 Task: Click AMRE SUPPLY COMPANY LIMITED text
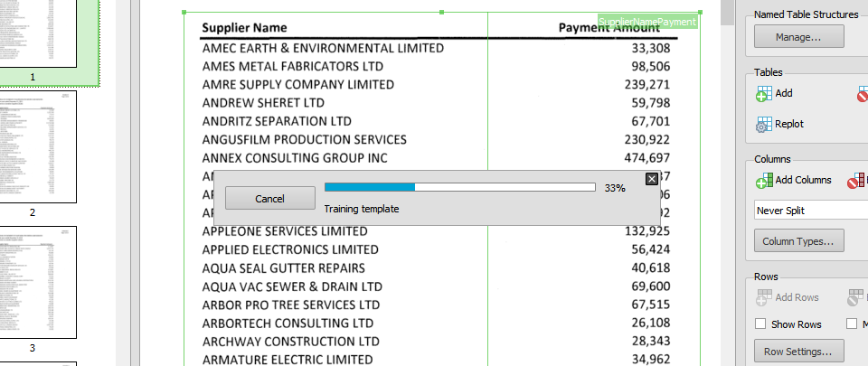(x=298, y=85)
